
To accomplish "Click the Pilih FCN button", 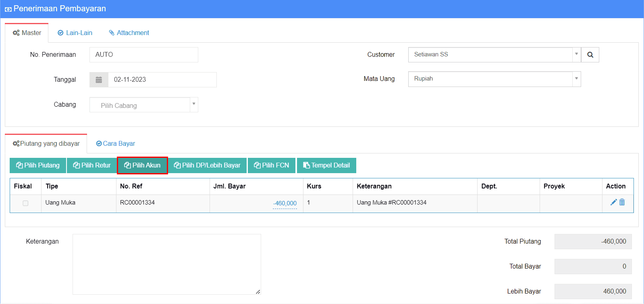I will [272, 165].
